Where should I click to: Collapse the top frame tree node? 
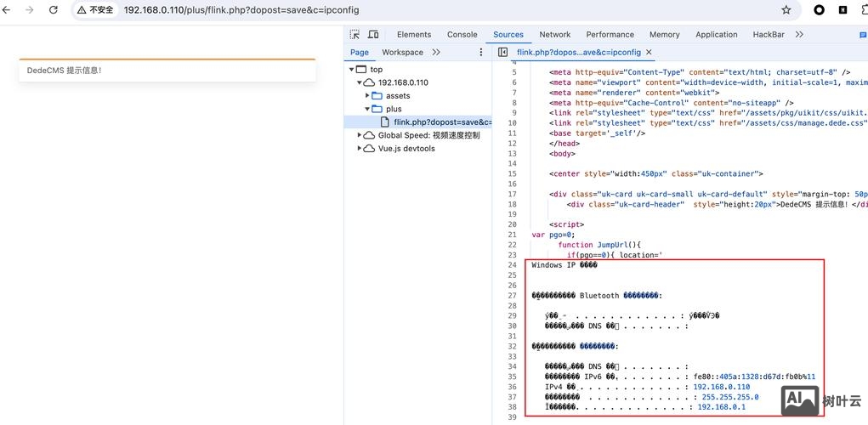click(349, 70)
